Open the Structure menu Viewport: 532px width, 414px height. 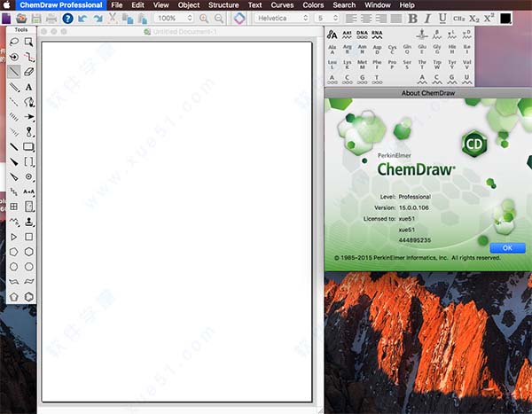(223, 5)
